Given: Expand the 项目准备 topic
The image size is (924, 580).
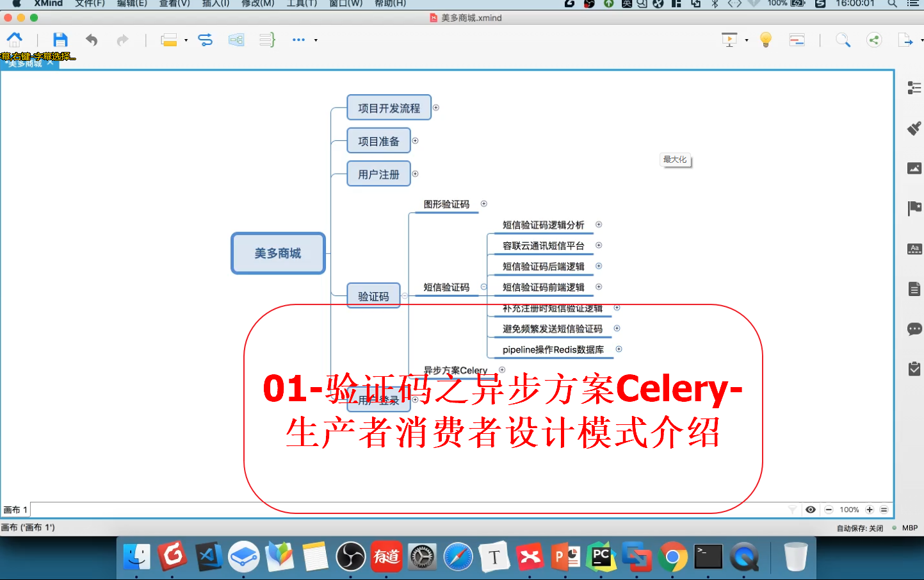Looking at the screenshot, I should click(415, 140).
